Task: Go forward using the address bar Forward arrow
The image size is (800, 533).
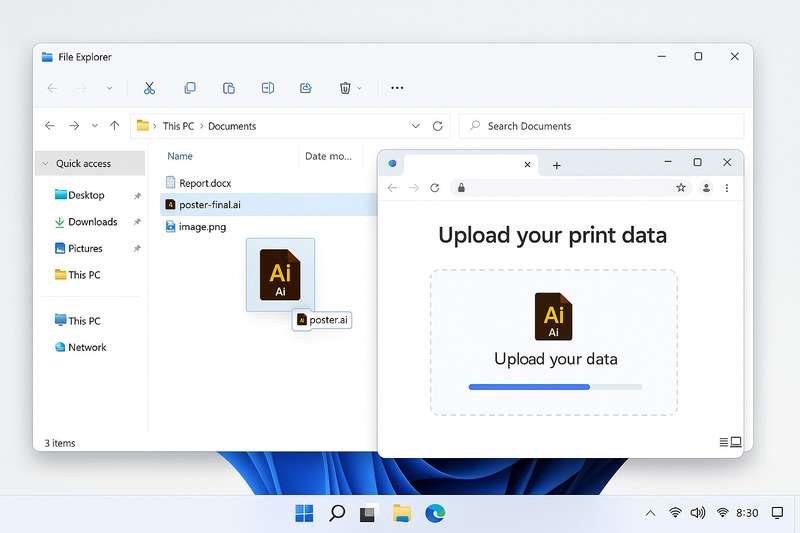Action: (74, 125)
